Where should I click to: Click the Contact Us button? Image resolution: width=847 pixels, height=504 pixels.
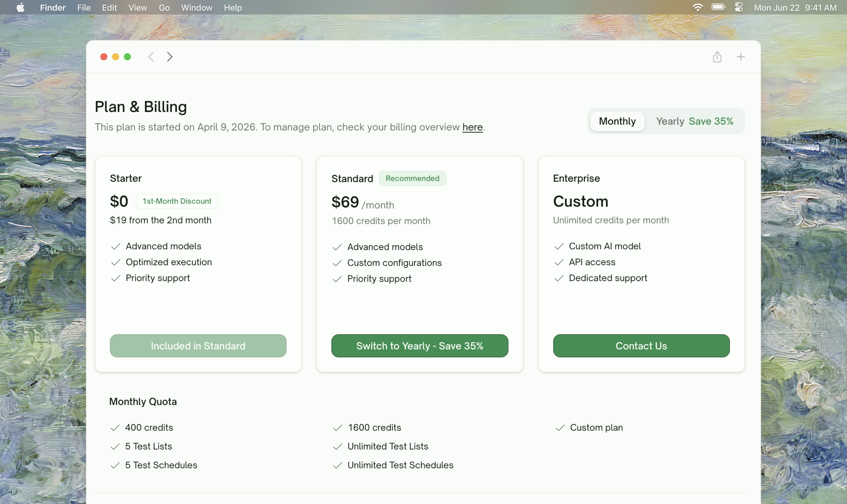641,346
